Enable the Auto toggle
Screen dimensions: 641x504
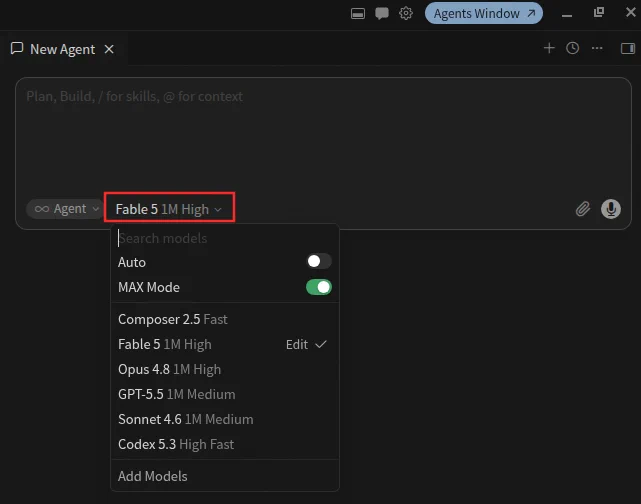coord(319,261)
